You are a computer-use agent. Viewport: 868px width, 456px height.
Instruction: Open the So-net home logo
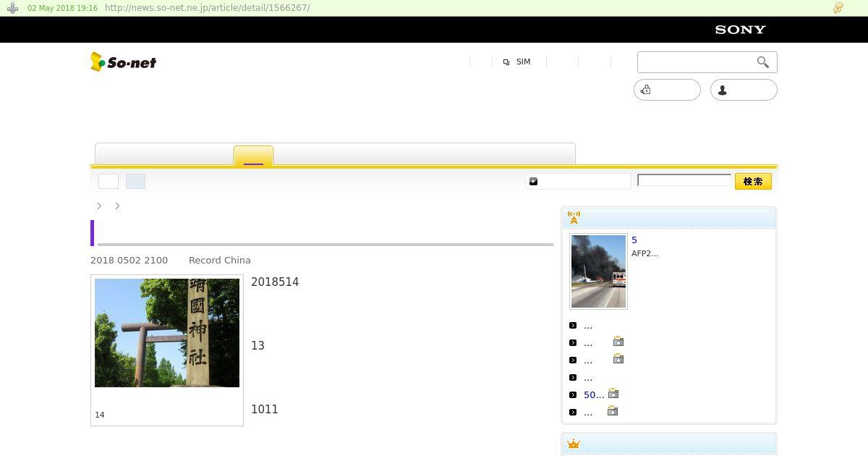(124, 62)
